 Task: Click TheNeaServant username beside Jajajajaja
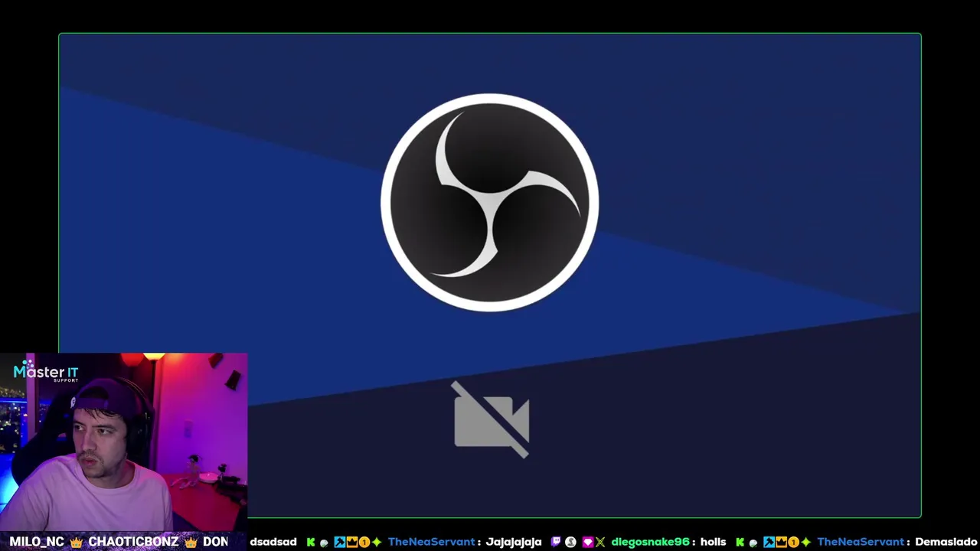pos(431,542)
